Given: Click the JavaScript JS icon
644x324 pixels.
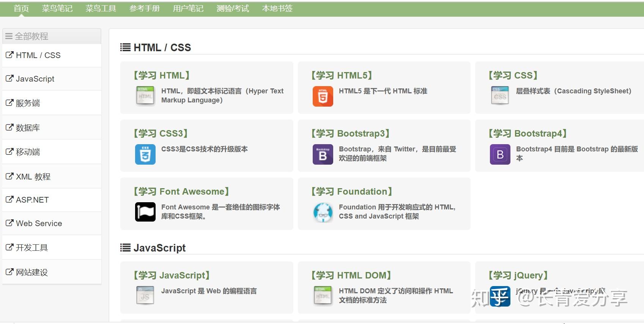Looking at the screenshot, I should pyautogui.click(x=145, y=296).
